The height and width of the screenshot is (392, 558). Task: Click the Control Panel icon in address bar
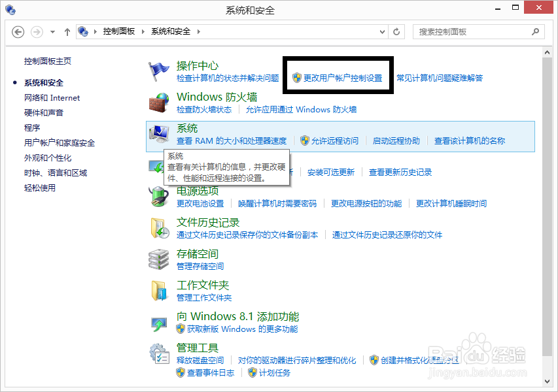(x=83, y=31)
